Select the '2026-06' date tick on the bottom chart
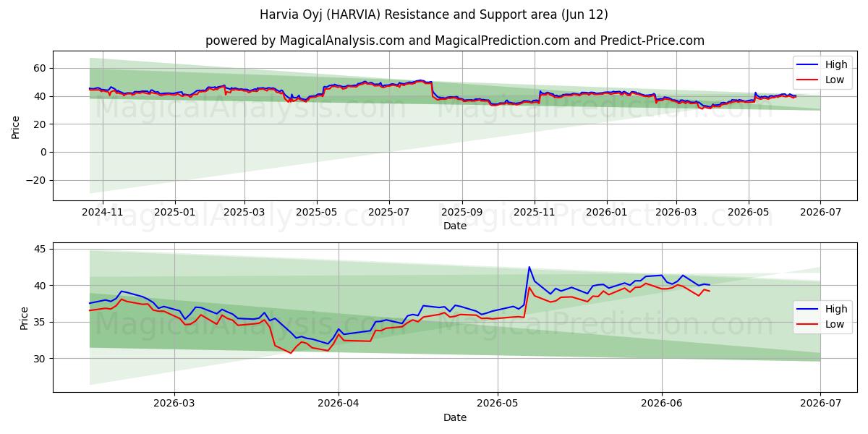 click(x=662, y=405)
